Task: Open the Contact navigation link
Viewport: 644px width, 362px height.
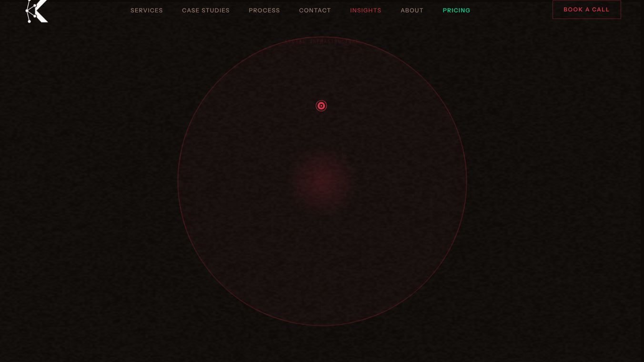Action: click(315, 10)
